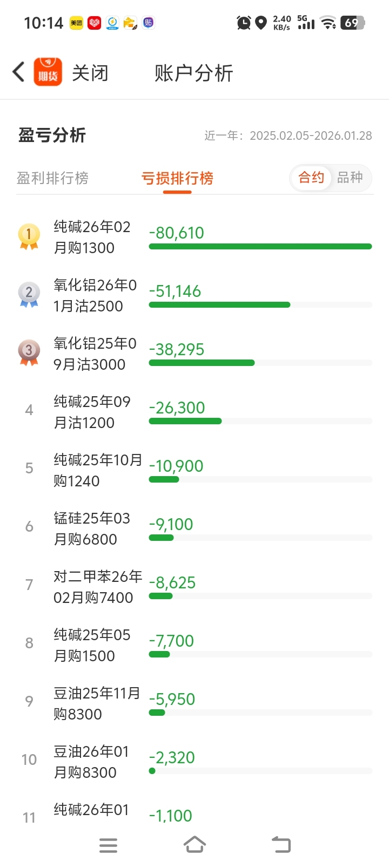Screen dimensions: 389x868
Task: Tap the date range 近一年 text
Action: point(288,135)
